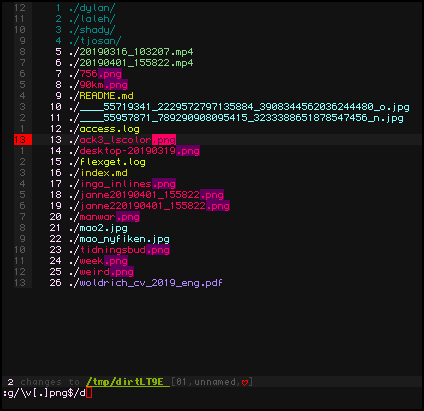Click the manwar.png file line
Viewport: 424px width, 411px height.
(x=104, y=217)
